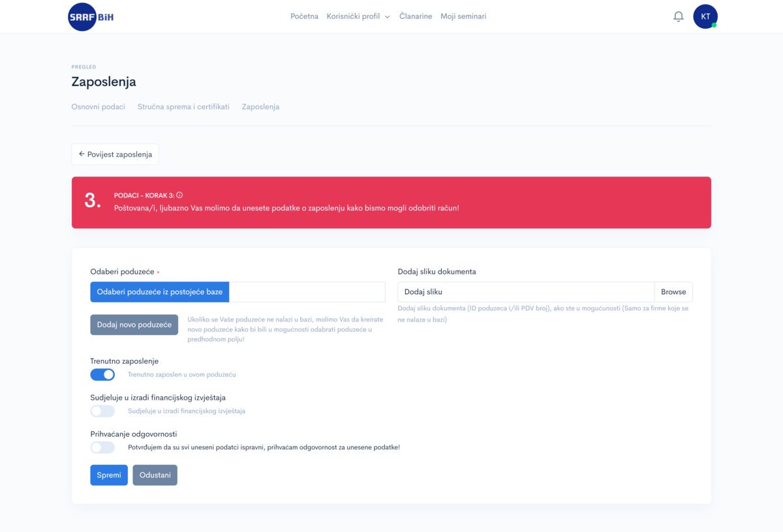The height and width of the screenshot is (532, 783).
Task: Switch to Stručna sprema i certifikati tab
Action: (183, 106)
